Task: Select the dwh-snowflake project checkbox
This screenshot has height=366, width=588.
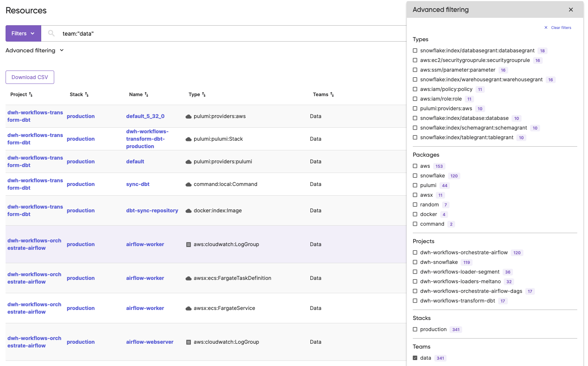Action: pyautogui.click(x=415, y=262)
